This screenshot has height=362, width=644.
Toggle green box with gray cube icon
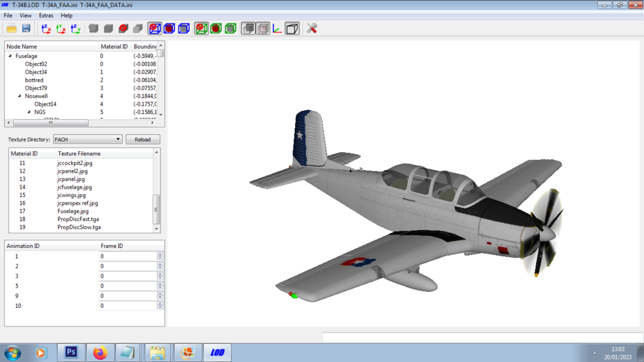click(x=231, y=28)
